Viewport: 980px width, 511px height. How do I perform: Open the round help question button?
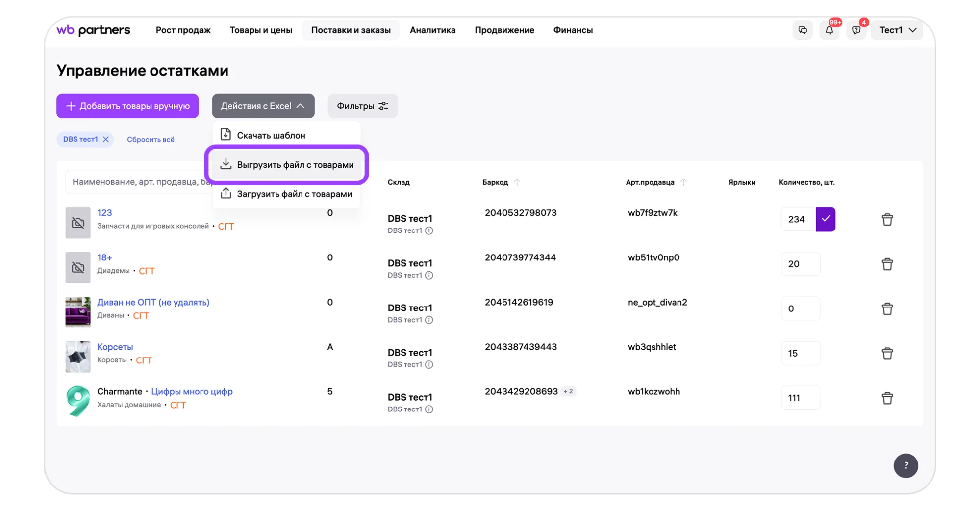click(905, 465)
